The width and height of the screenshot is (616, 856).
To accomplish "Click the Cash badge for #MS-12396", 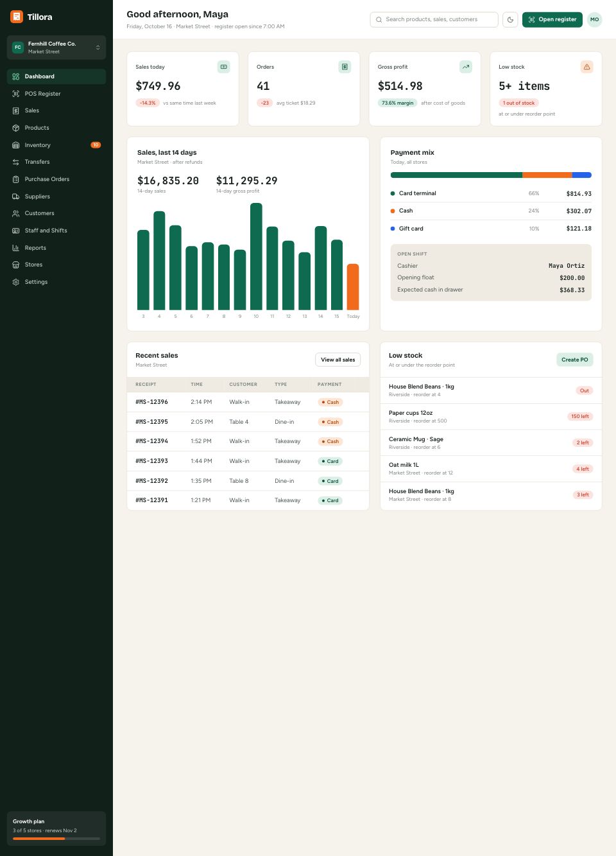I will pos(330,402).
